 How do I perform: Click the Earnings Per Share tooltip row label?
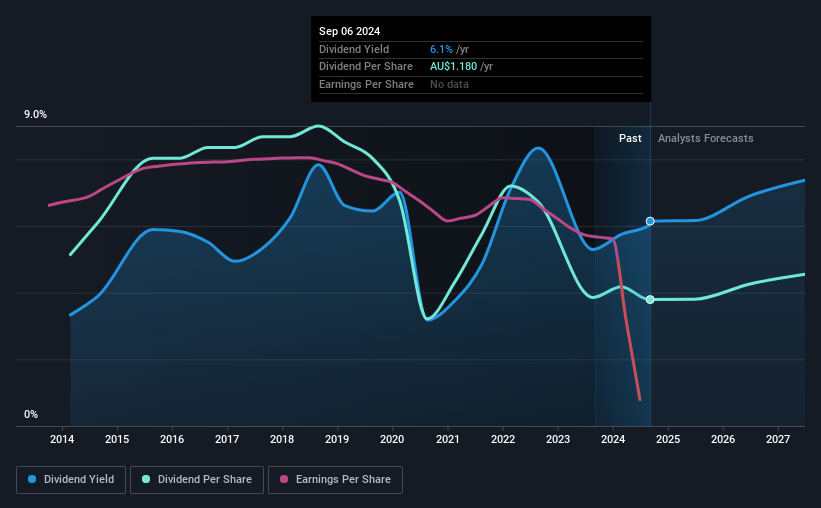point(366,84)
